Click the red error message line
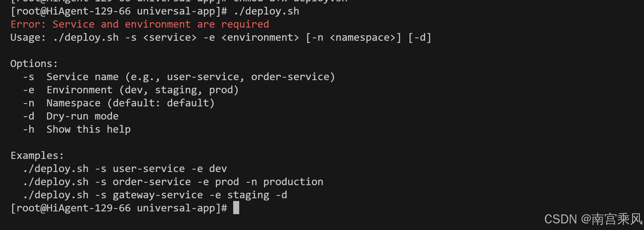 140,24
